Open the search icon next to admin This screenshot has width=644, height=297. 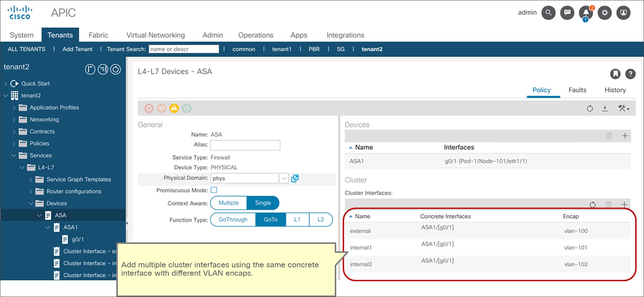[548, 13]
